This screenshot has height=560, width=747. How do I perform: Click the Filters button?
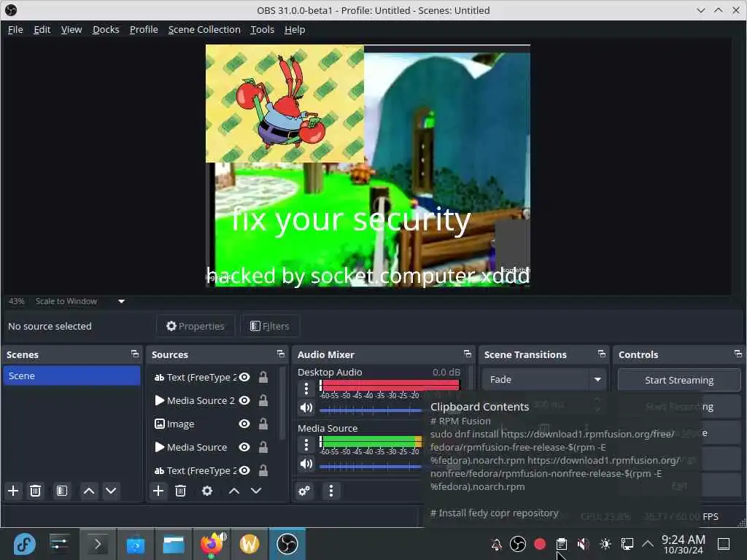point(270,326)
